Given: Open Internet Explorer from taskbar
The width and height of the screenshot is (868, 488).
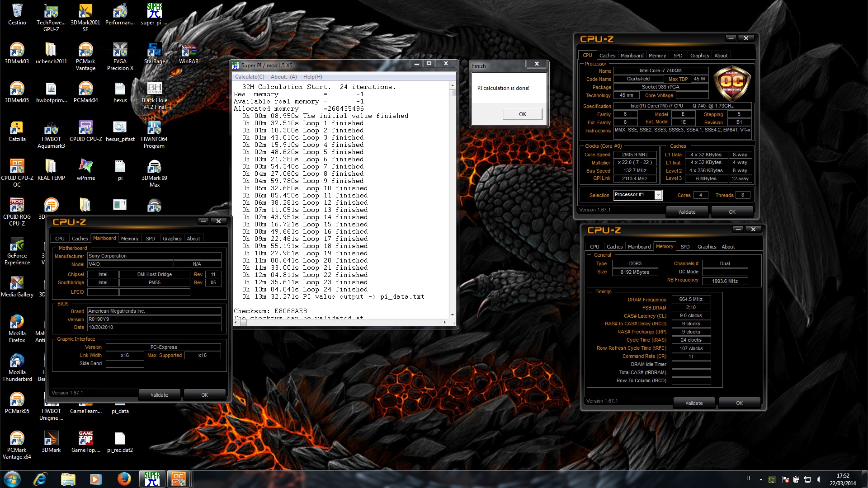Looking at the screenshot, I should point(40,479).
